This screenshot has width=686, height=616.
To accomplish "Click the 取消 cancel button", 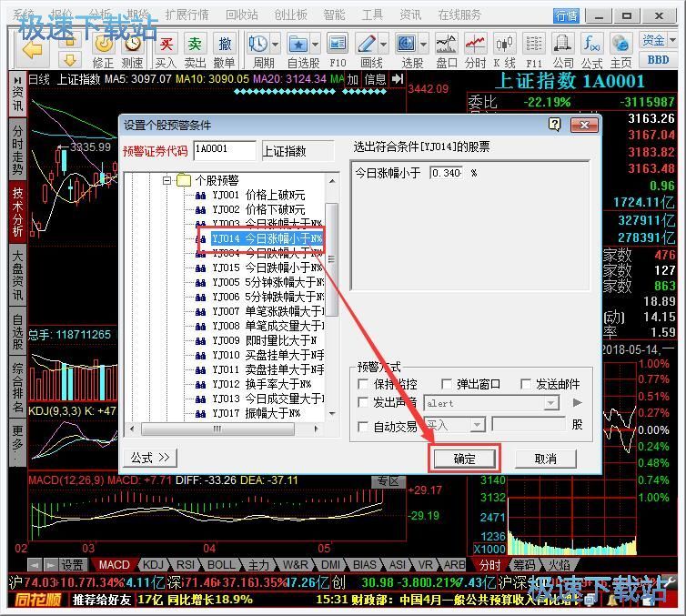I will (545, 459).
